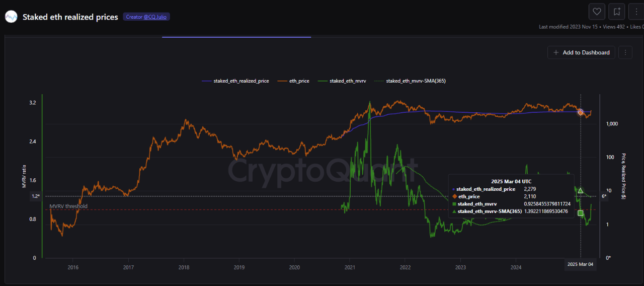This screenshot has width=644, height=286.
Task: Click the Add to Dashboard button
Action: 581,52
